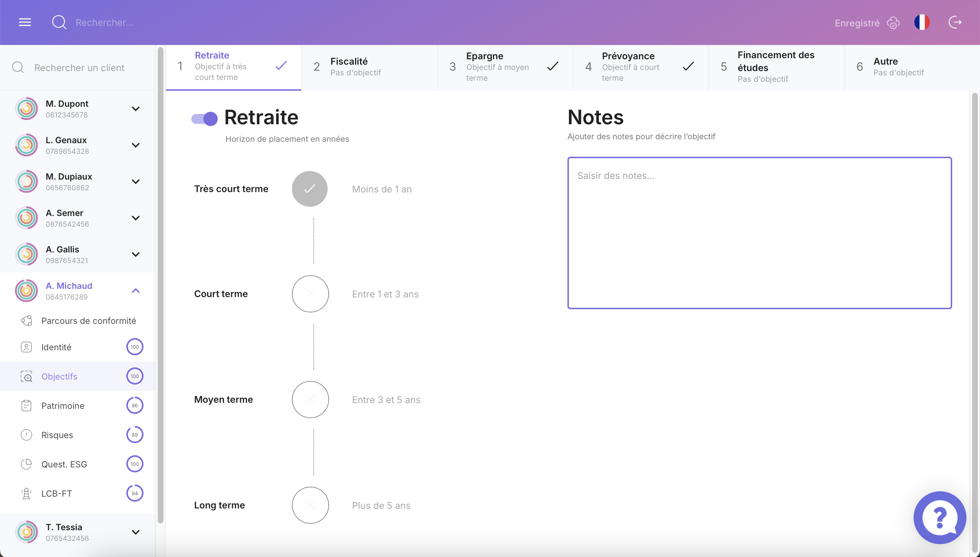
Task: Open the hamburger menu icon
Action: (x=25, y=22)
